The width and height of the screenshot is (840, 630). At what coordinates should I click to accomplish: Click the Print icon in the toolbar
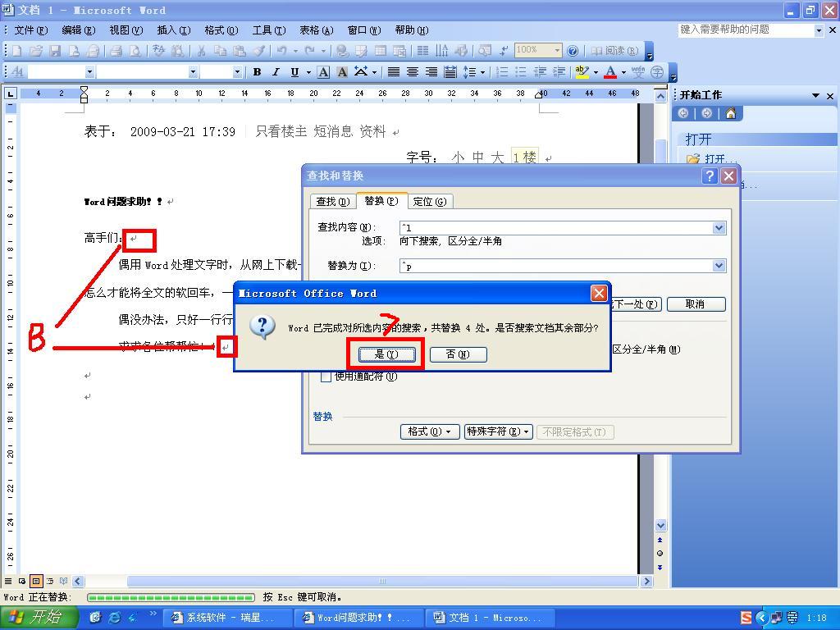[x=116, y=51]
